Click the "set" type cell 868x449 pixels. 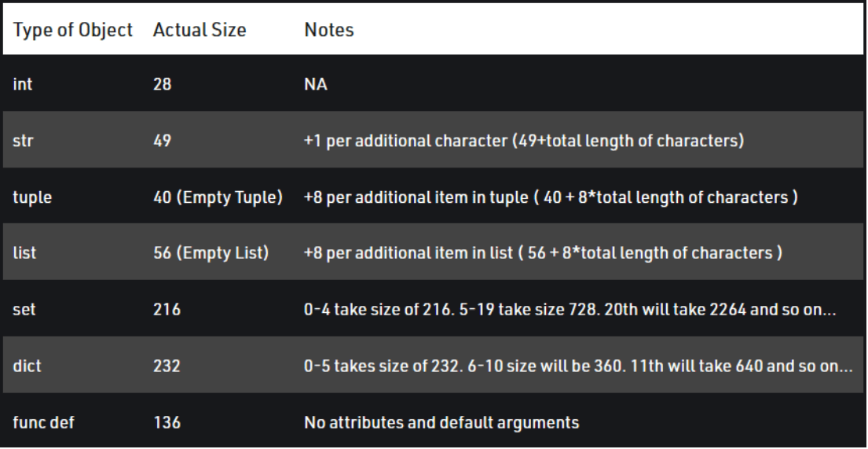(23, 310)
